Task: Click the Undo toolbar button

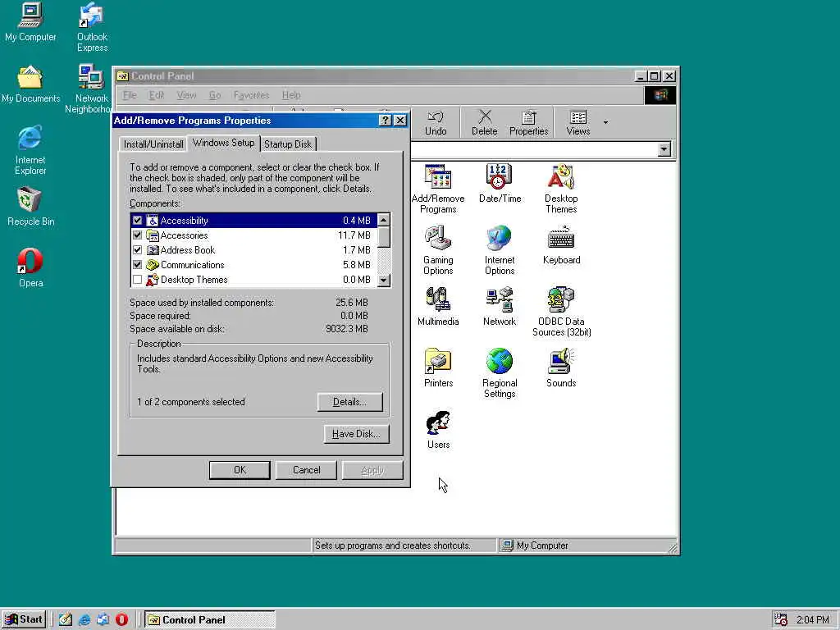Action: (x=436, y=123)
